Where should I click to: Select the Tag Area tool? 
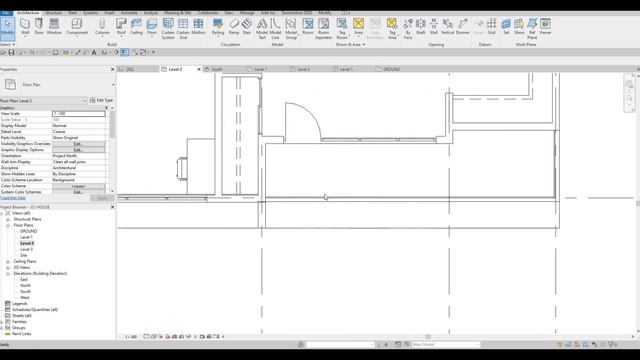tap(392, 29)
